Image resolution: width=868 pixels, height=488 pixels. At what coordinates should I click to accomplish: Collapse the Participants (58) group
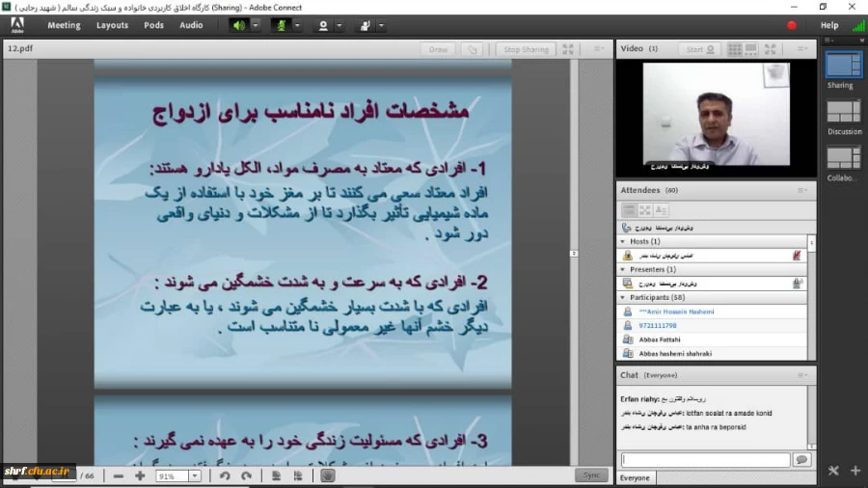[x=623, y=298]
